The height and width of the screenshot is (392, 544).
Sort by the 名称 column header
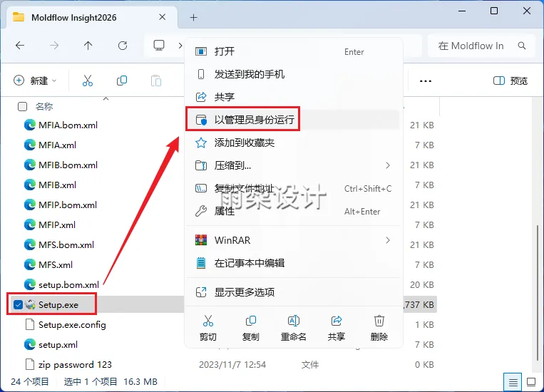tap(44, 106)
